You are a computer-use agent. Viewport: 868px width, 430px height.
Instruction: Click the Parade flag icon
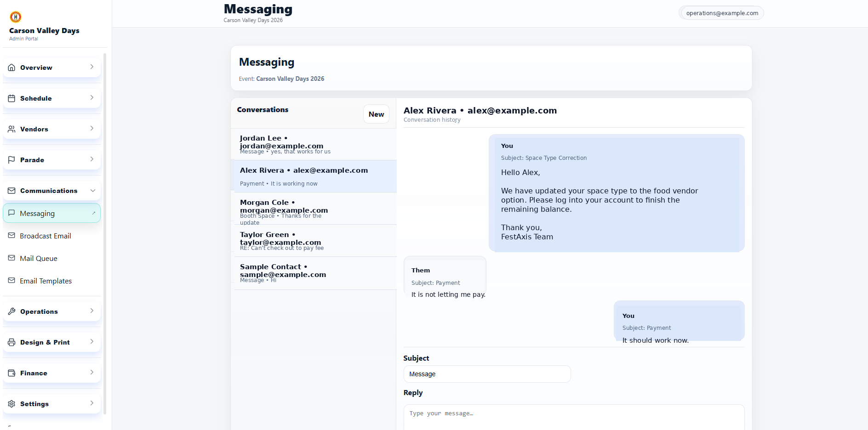click(11, 160)
